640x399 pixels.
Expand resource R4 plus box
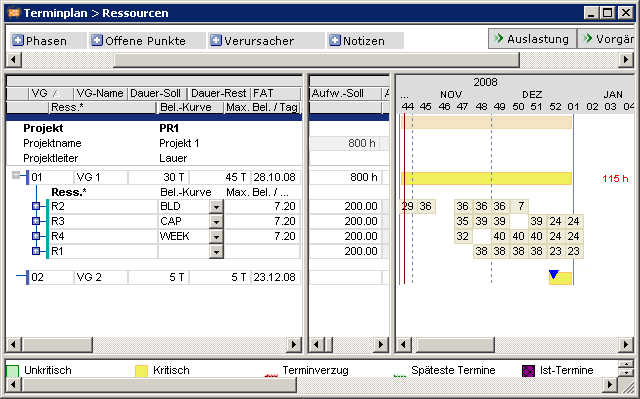point(36,236)
